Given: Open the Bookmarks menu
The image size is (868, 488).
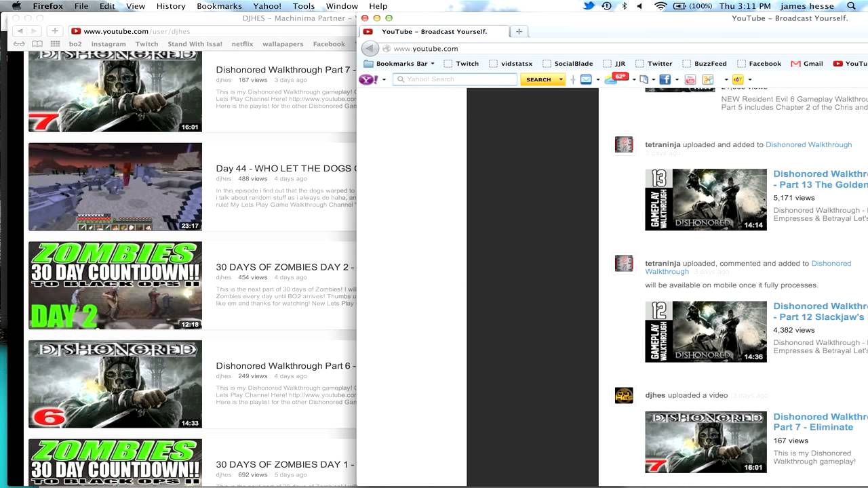Looking at the screenshot, I should tap(219, 6).
